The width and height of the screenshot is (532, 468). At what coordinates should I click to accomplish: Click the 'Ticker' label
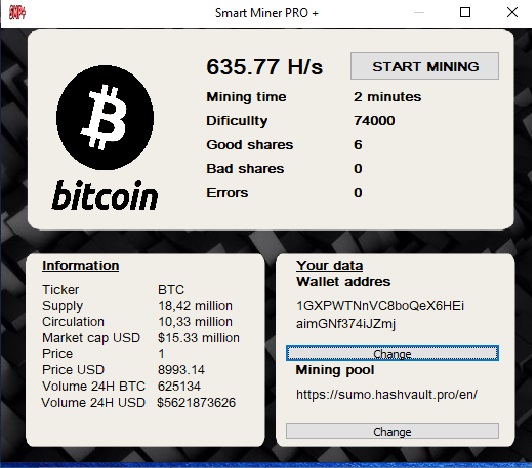pos(60,289)
